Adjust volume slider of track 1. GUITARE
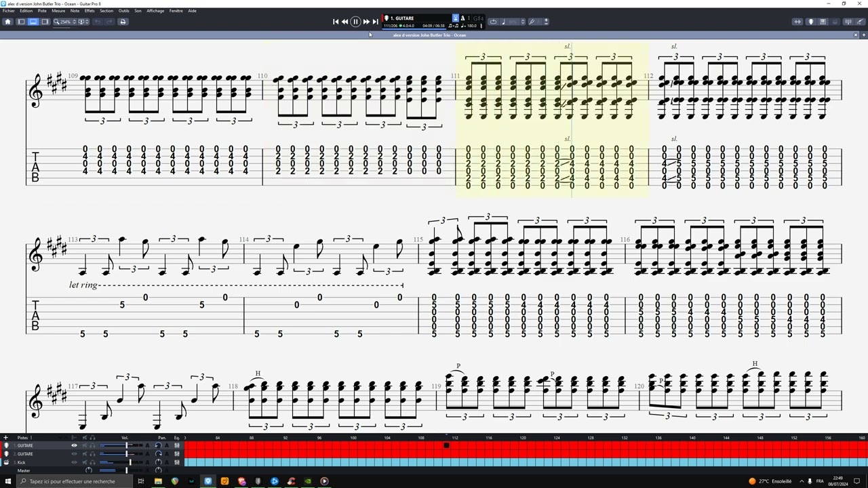 pos(121,445)
